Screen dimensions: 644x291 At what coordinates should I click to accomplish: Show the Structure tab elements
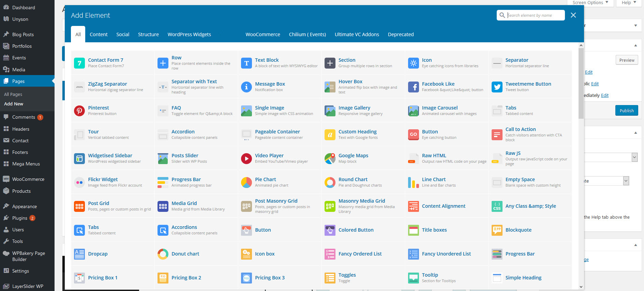pyautogui.click(x=148, y=34)
